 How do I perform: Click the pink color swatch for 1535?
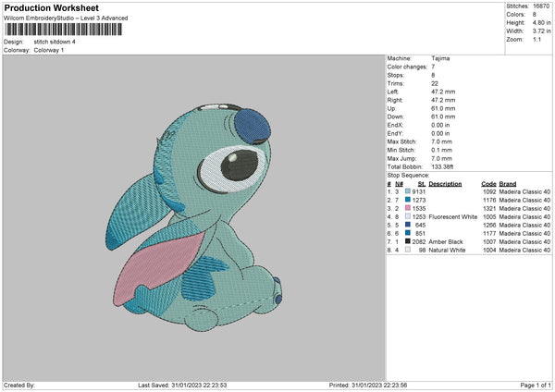pos(408,208)
